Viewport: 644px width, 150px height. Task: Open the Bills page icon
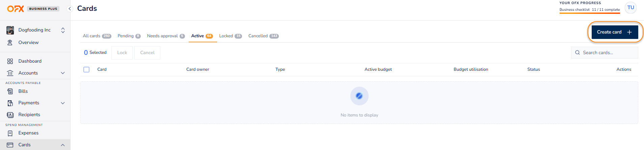pos(10,91)
